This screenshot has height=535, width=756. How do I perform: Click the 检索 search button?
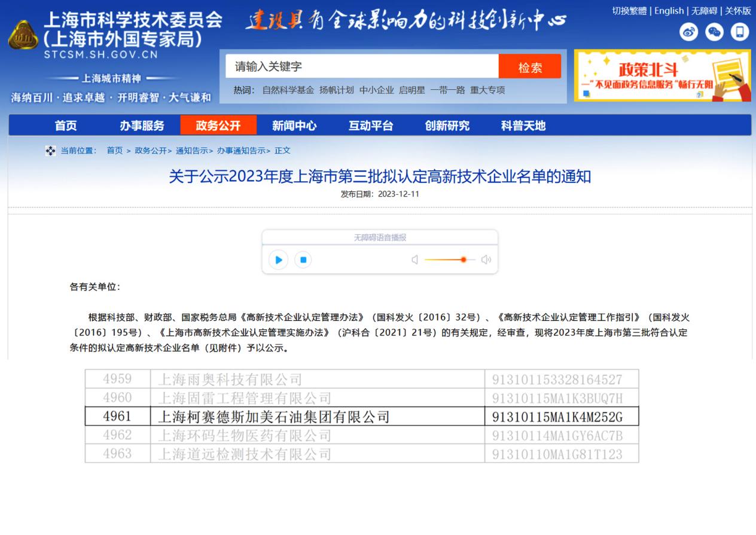[x=530, y=67]
